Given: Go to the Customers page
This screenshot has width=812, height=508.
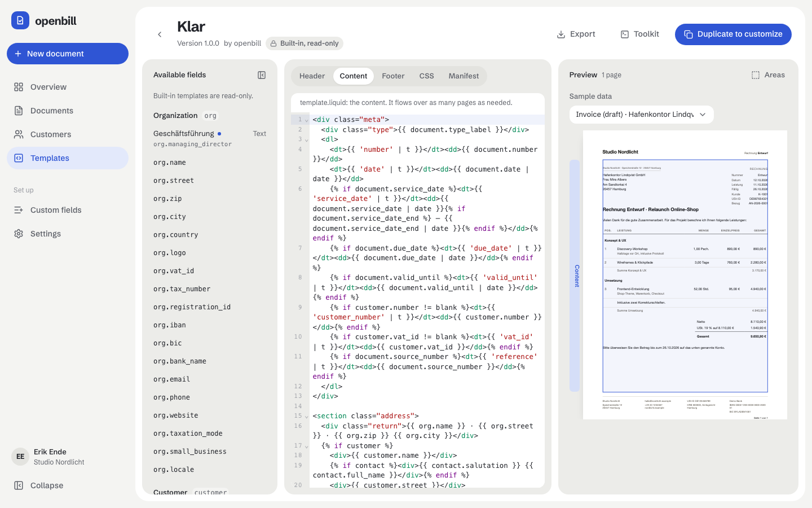Looking at the screenshot, I should (x=68, y=134).
